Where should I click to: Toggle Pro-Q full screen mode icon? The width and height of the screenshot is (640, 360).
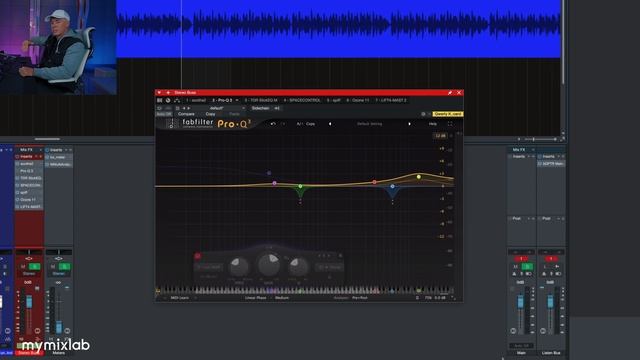pos(450,124)
